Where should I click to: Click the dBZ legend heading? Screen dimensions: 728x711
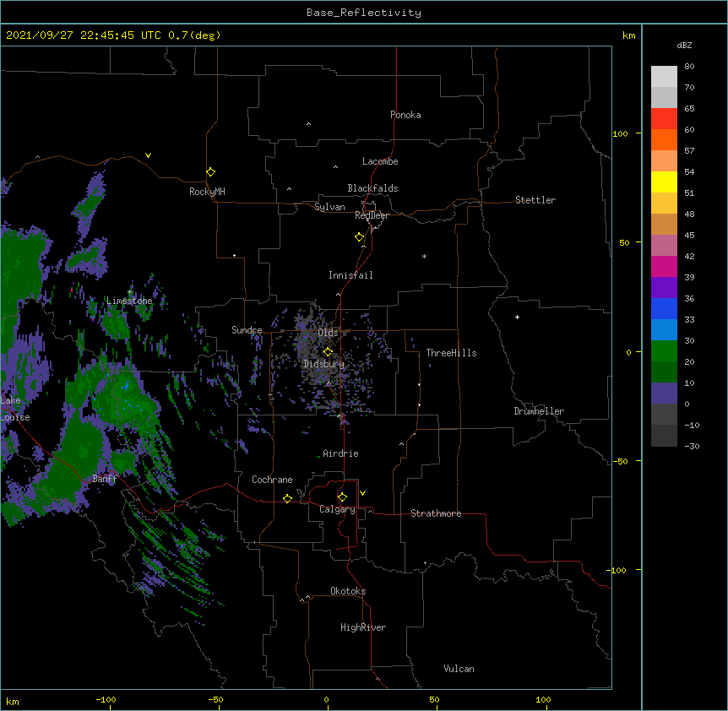pyautogui.click(x=684, y=45)
